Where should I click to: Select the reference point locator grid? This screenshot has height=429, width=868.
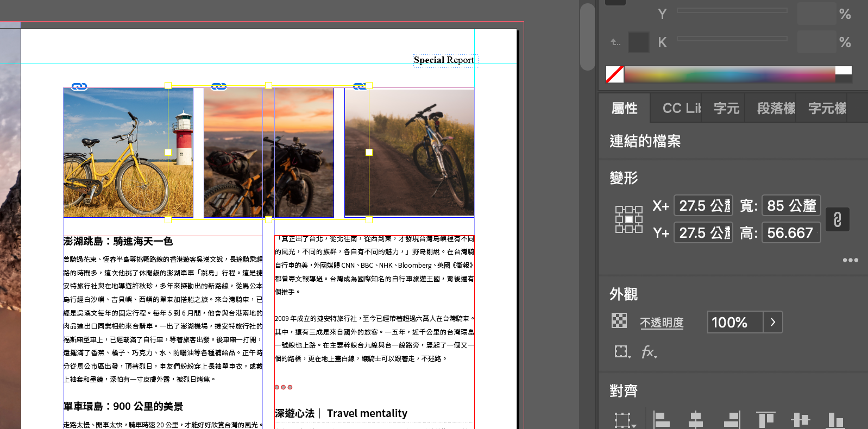tap(628, 219)
